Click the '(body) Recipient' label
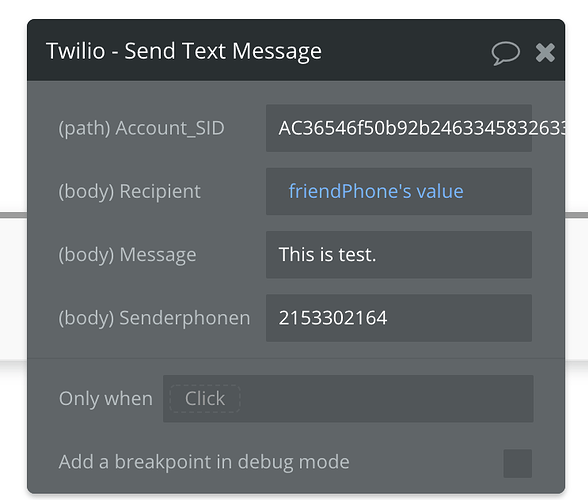This screenshot has height=500, width=588. (x=129, y=191)
